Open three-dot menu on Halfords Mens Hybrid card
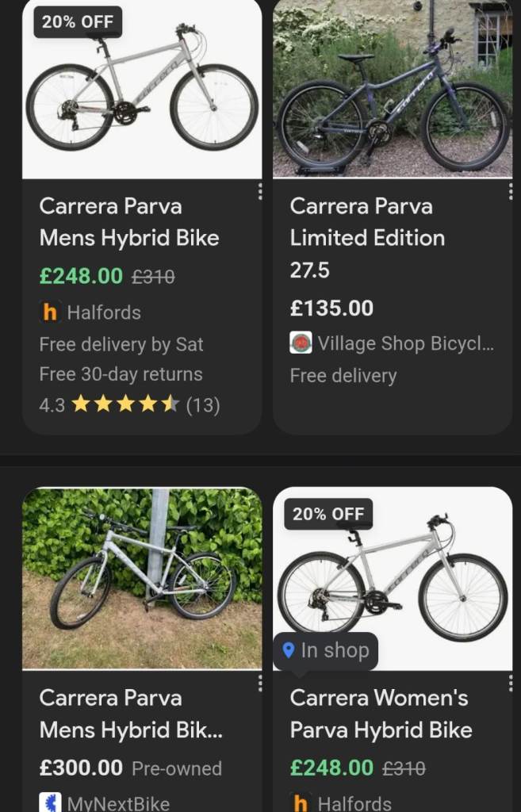 click(259, 191)
